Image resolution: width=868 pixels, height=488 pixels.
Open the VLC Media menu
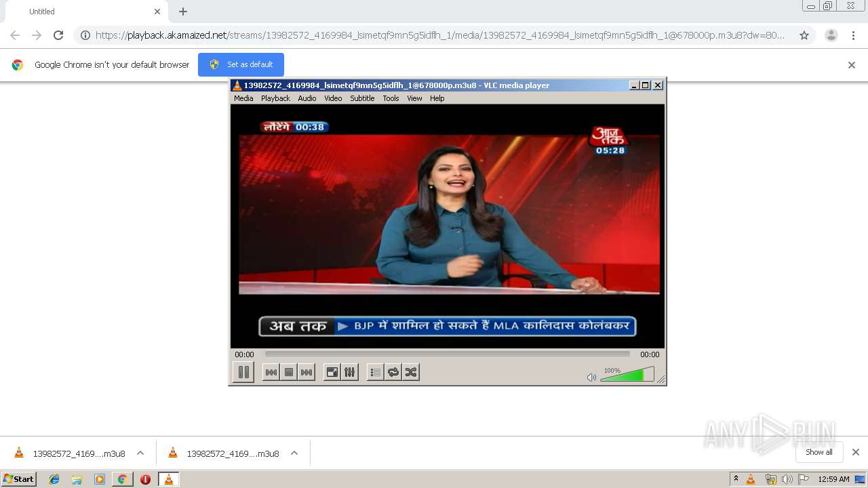click(x=243, y=98)
